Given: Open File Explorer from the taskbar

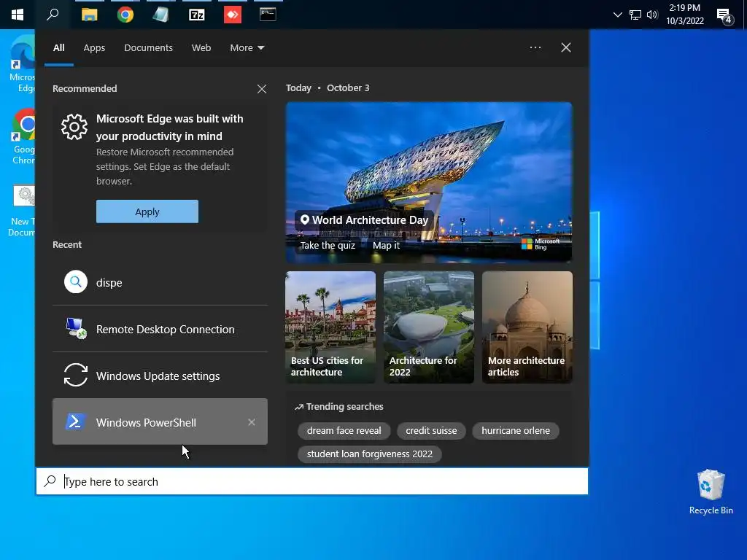Looking at the screenshot, I should (89, 15).
